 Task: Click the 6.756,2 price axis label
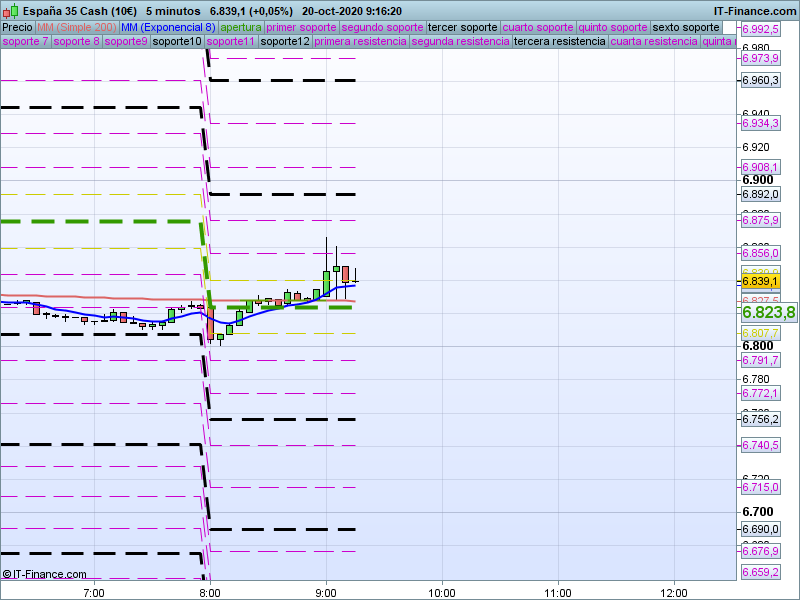760,419
